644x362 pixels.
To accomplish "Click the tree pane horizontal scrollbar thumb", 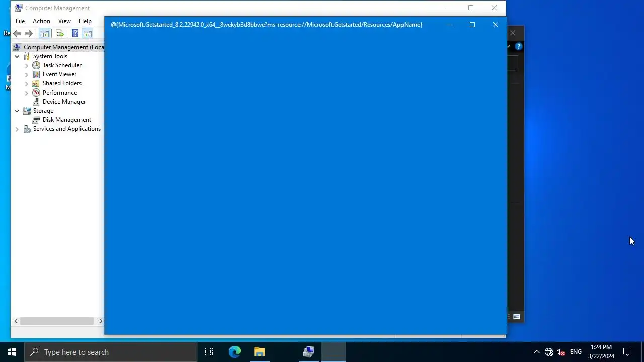I will point(57,321).
